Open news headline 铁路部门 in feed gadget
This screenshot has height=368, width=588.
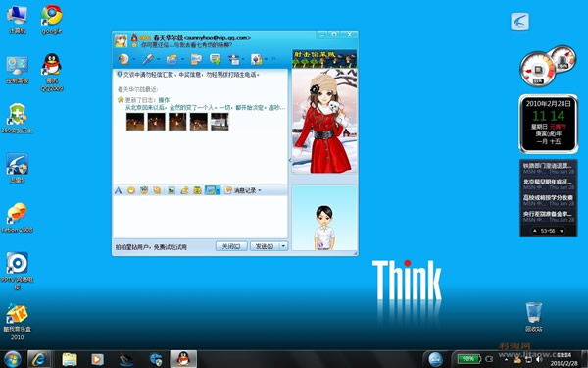[x=548, y=166]
